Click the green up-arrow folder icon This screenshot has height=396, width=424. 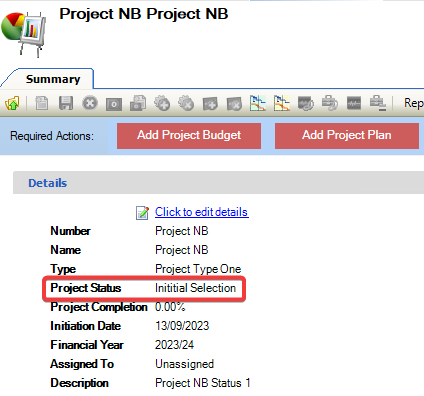13,103
